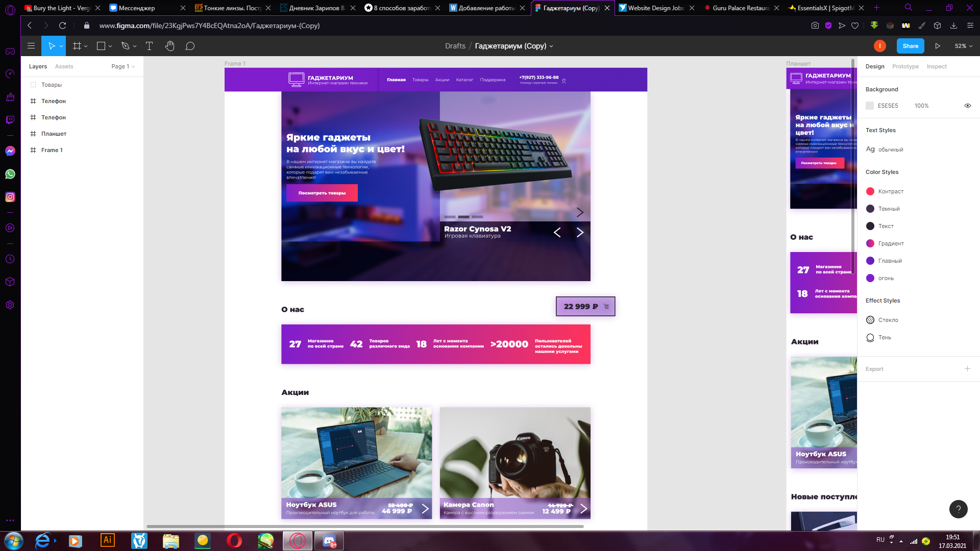Open Messenger in the Opera sidebar
This screenshot has height=551, width=980.
(x=10, y=151)
